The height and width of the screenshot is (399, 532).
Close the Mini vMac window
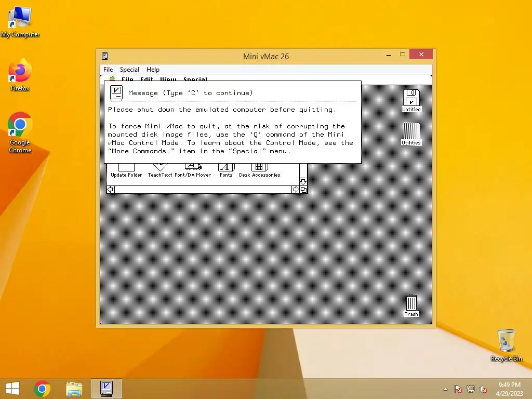point(421,54)
